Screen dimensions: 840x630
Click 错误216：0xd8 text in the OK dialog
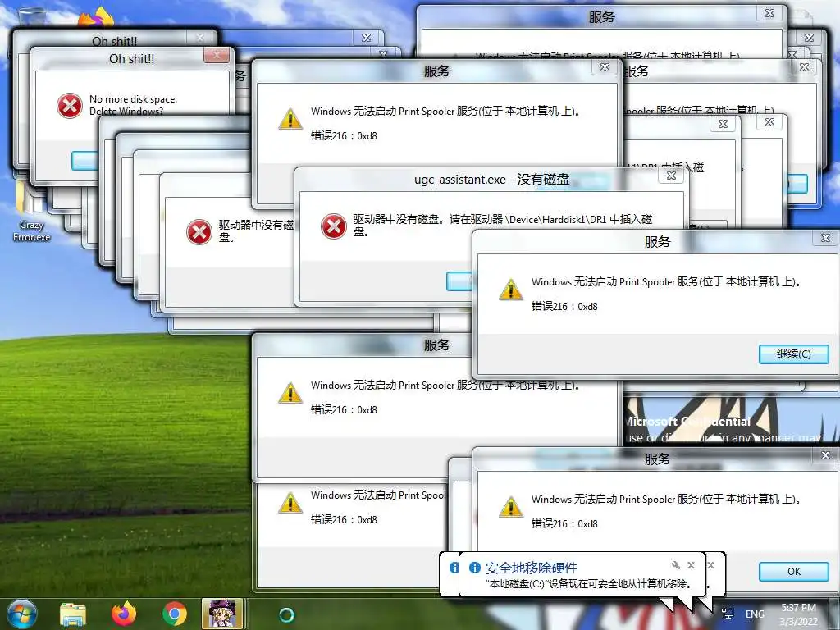coord(564,524)
